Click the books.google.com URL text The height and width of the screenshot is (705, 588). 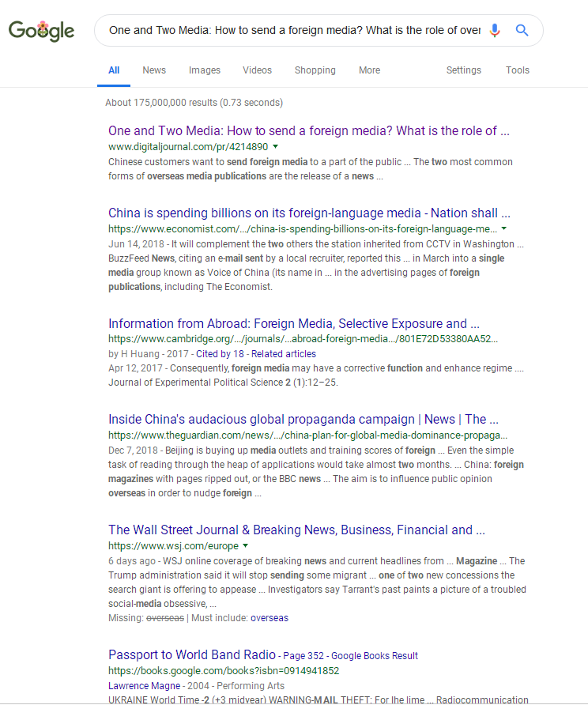tap(224, 671)
